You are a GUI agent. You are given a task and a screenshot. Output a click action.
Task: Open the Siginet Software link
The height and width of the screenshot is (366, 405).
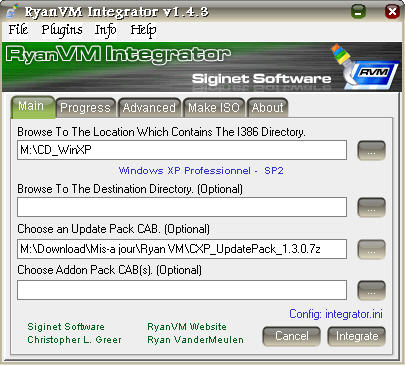pyautogui.click(x=66, y=327)
